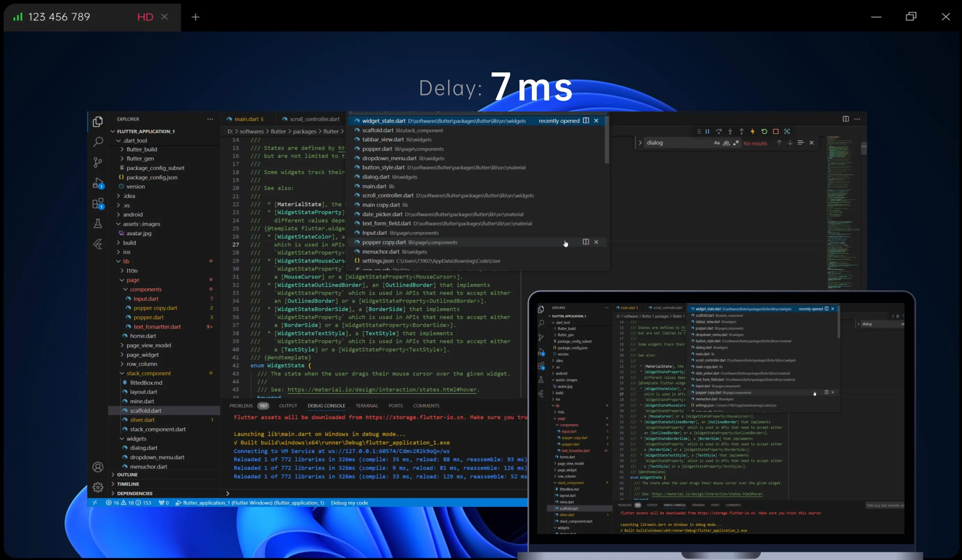Click Step Over in the debug toolbar
Viewport: 962px width, 560px height.
pyautogui.click(x=719, y=131)
